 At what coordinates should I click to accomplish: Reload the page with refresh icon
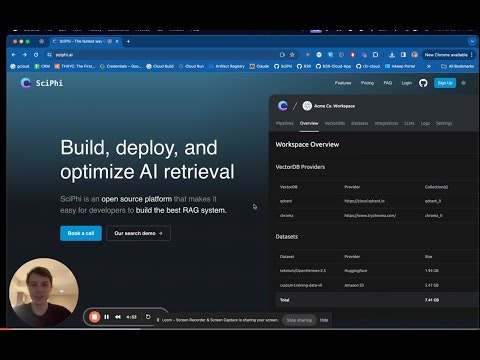point(36,55)
